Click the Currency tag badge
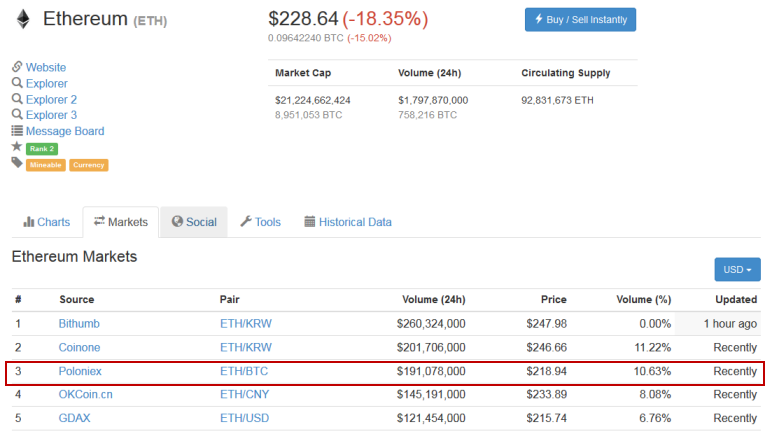 pyautogui.click(x=89, y=165)
